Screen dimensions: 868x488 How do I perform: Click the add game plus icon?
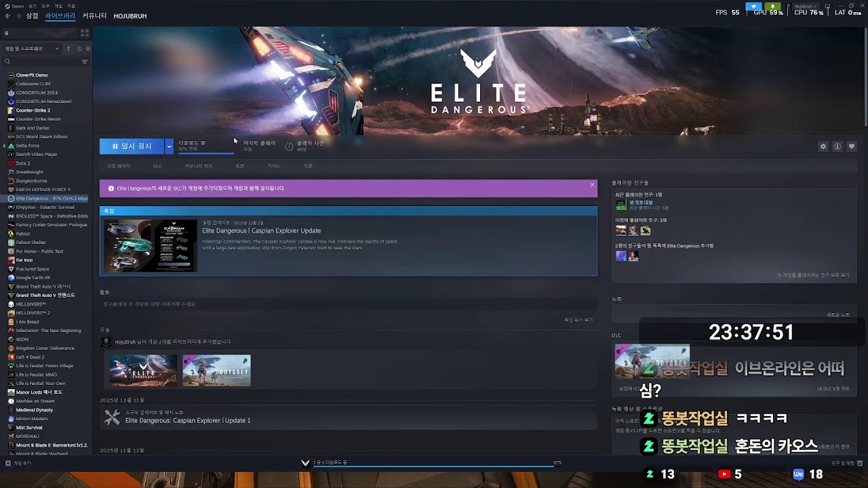pyautogui.click(x=7, y=463)
